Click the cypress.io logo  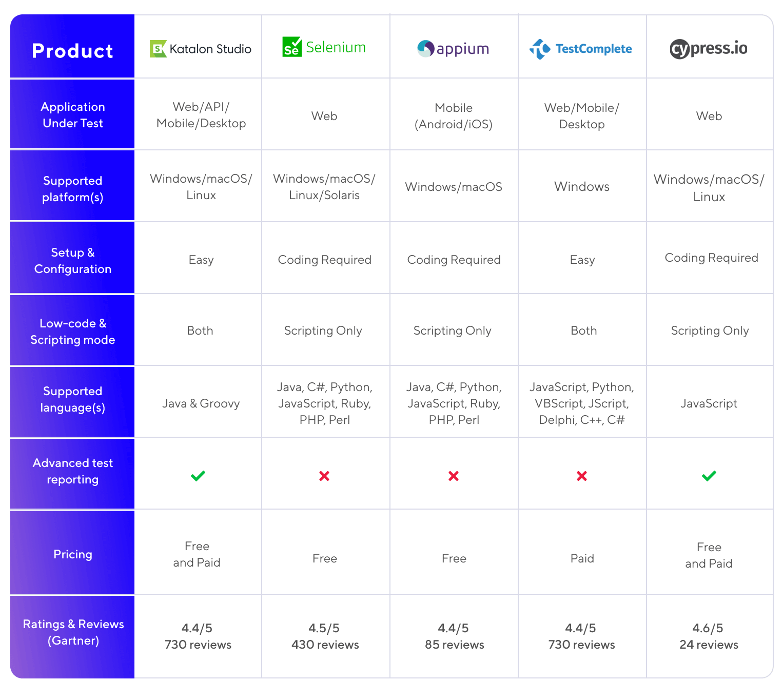(x=709, y=49)
